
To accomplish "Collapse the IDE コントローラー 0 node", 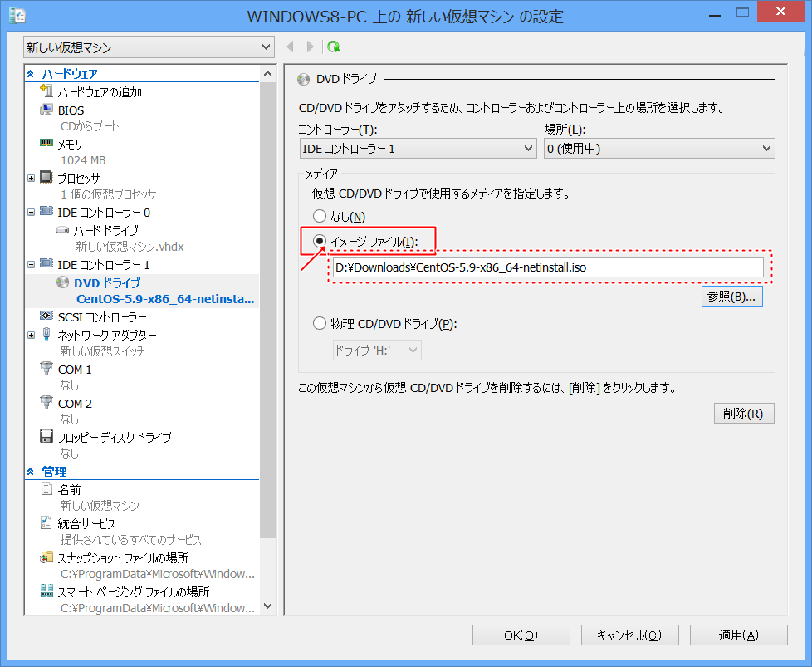I will tap(31, 213).
